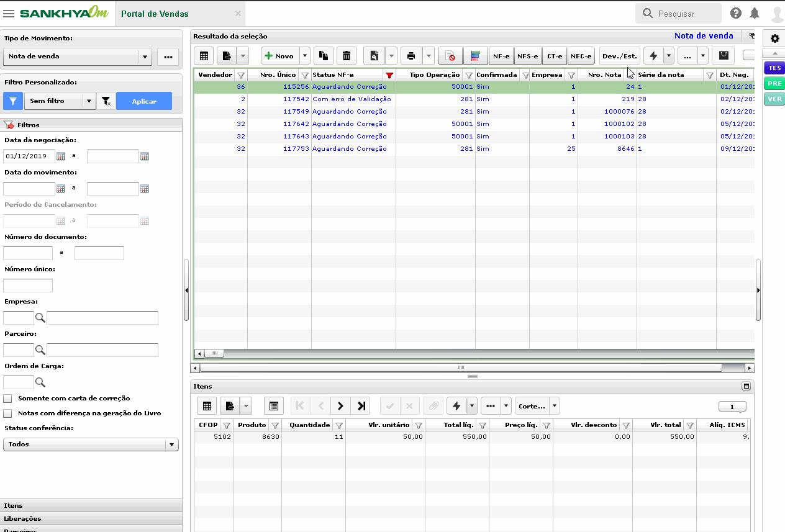Click the duplicate note icon

(324, 56)
